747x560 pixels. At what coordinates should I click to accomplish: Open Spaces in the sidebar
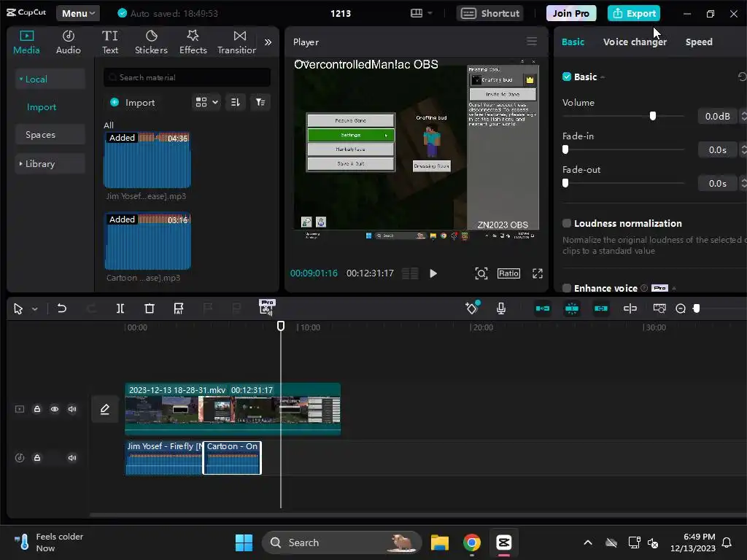pyautogui.click(x=50, y=135)
